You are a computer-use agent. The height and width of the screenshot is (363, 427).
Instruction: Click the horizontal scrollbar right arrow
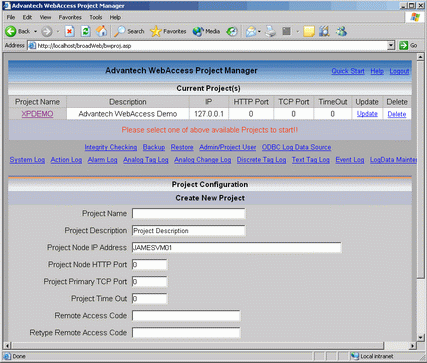[x=413, y=346]
